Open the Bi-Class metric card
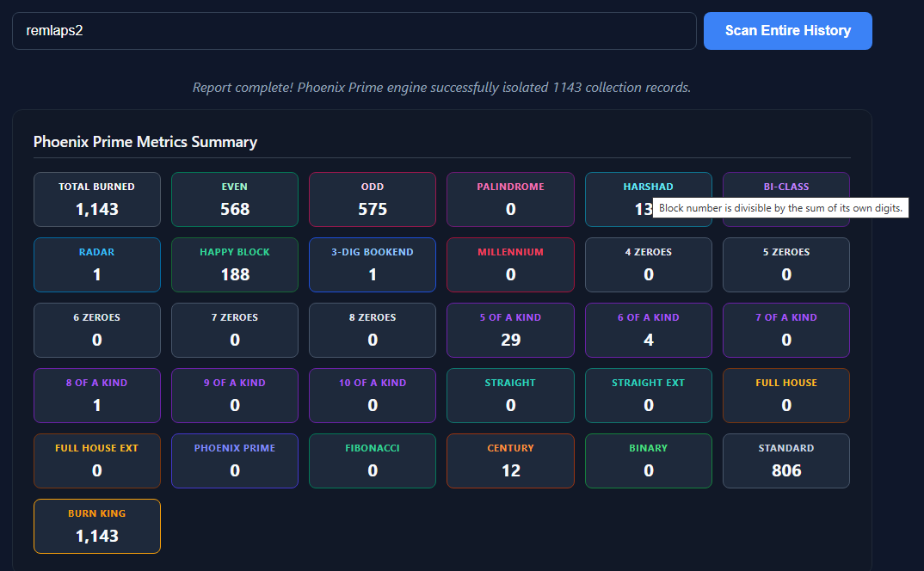 [x=786, y=185]
